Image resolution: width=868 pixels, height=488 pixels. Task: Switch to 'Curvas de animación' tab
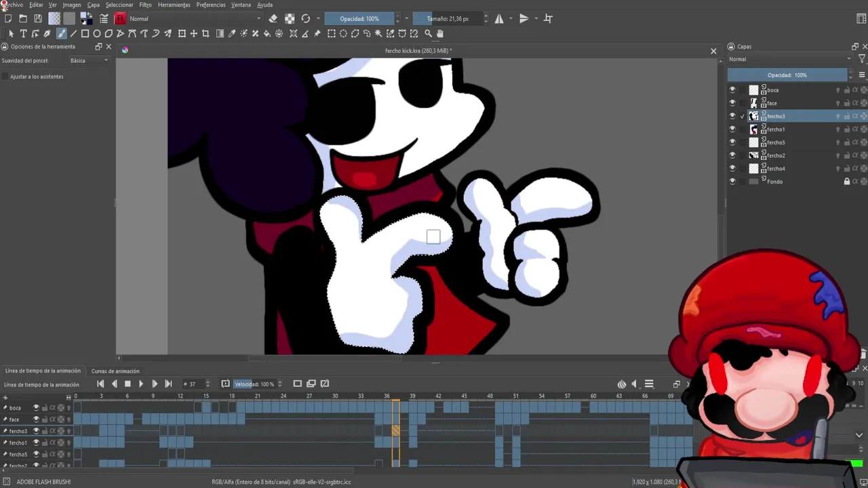coord(115,371)
